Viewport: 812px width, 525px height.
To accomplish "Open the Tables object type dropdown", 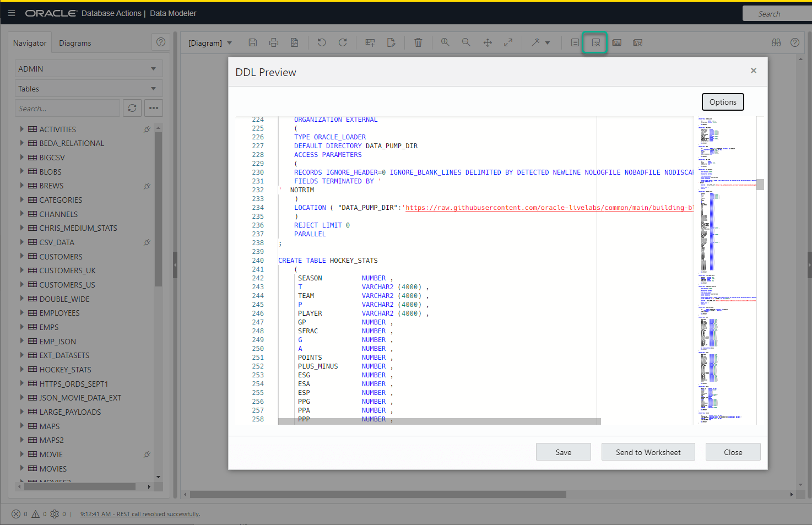I will [88, 88].
